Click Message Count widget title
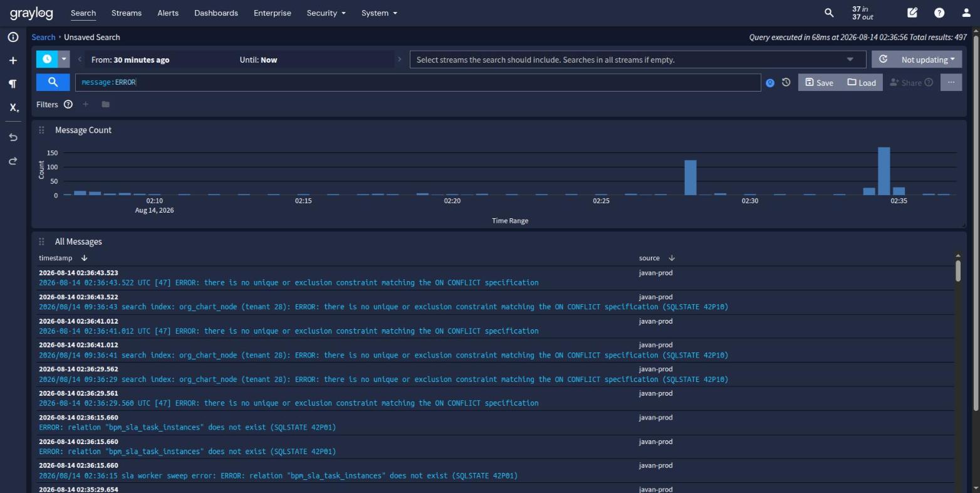This screenshot has width=980, height=493. tap(83, 130)
